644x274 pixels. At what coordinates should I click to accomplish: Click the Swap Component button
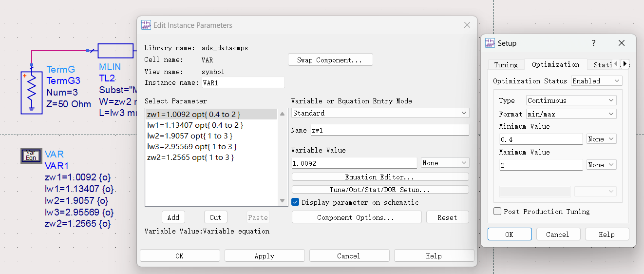[x=331, y=60]
